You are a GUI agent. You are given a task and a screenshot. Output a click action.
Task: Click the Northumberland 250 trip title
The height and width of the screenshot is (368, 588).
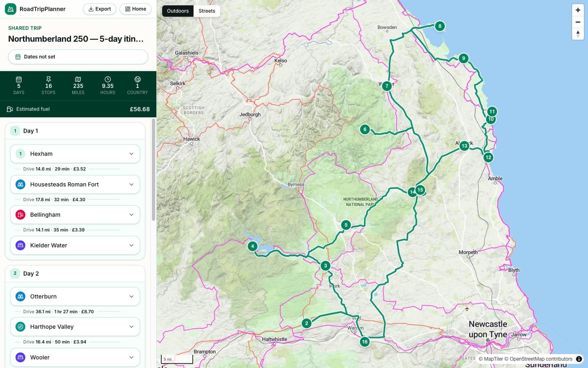[76, 39]
